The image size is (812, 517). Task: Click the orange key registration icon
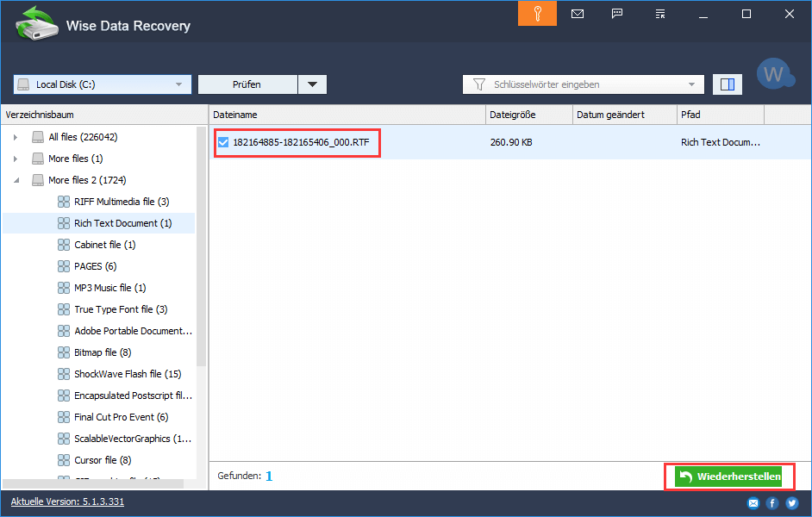tap(537, 14)
